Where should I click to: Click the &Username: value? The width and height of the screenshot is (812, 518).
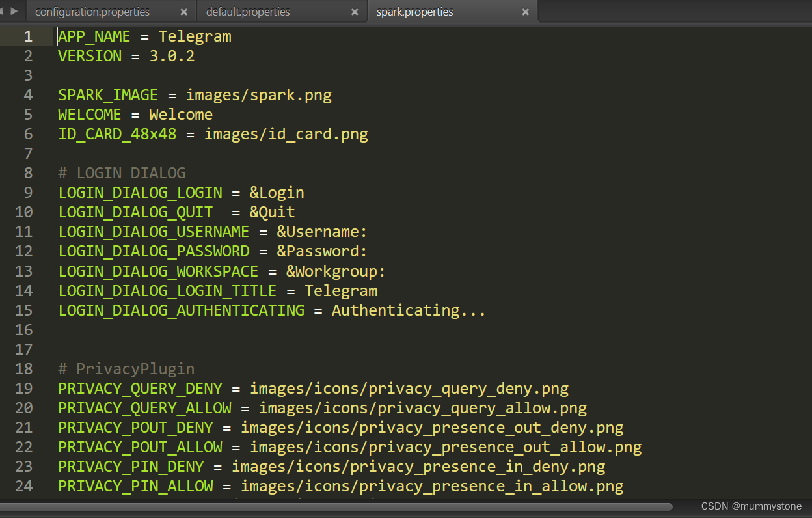[x=323, y=232]
